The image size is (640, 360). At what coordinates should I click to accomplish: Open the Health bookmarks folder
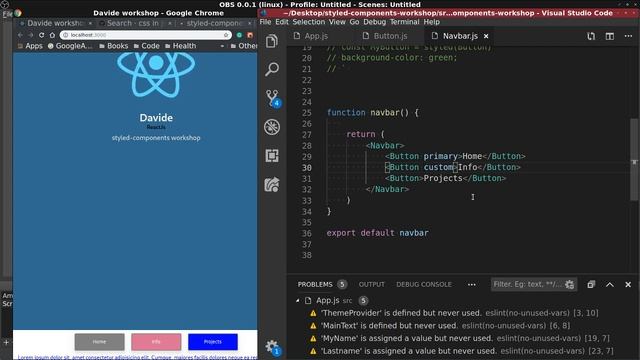[x=180, y=46]
